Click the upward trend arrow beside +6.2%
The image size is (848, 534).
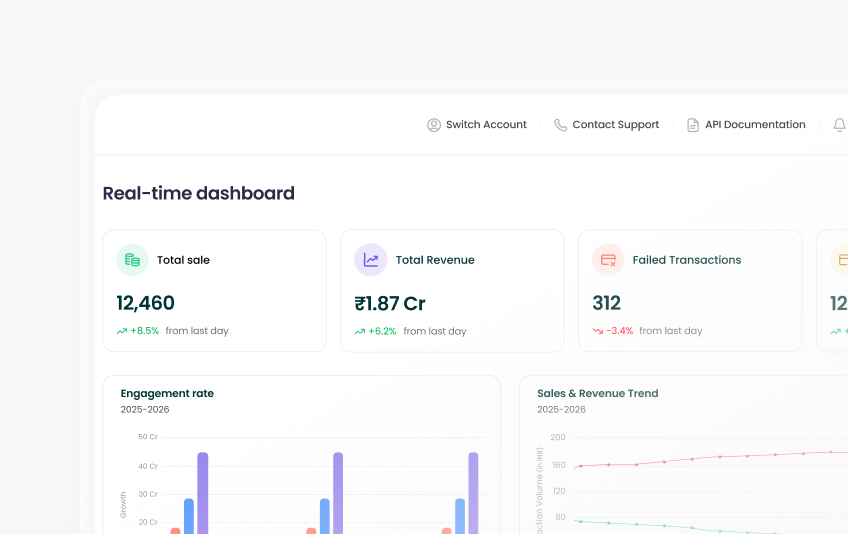(x=360, y=332)
